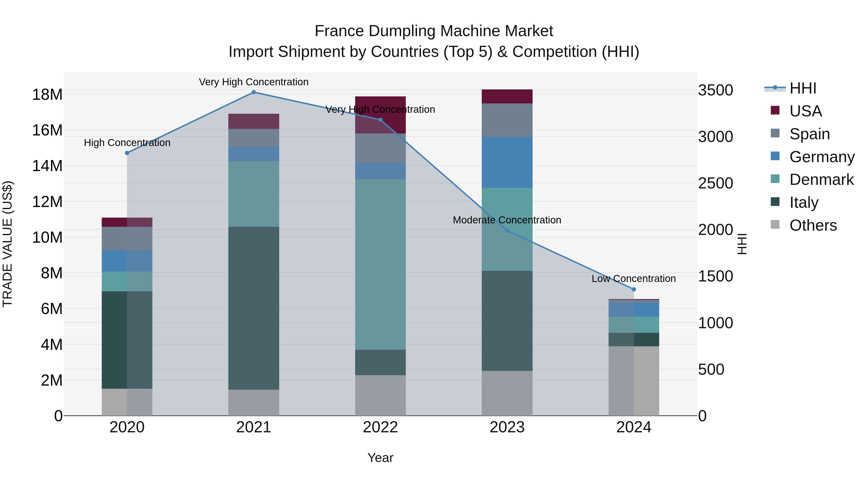Click the '500' HHI axis tick label

click(711, 369)
